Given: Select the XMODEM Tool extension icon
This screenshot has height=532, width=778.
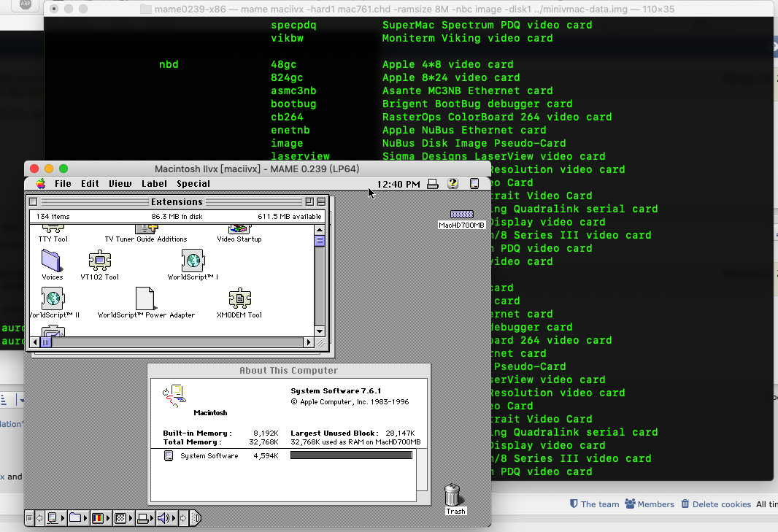Looking at the screenshot, I should [x=239, y=298].
